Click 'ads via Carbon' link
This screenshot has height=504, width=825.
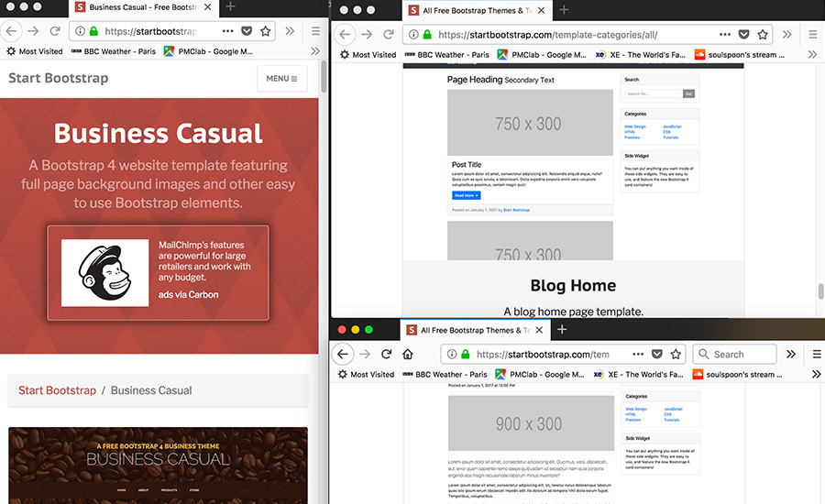click(188, 295)
